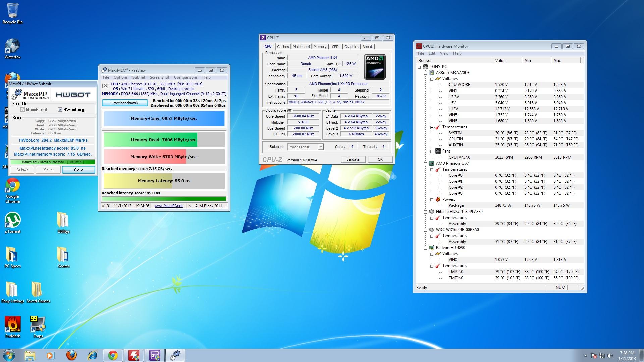Open the PC Specs desktop folder
The width and height of the screenshot is (644, 362).
pos(13,257)
